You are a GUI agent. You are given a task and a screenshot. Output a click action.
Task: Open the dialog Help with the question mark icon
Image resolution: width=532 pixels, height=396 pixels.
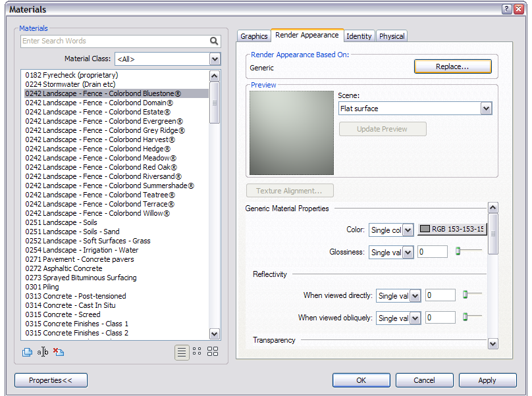506,9
